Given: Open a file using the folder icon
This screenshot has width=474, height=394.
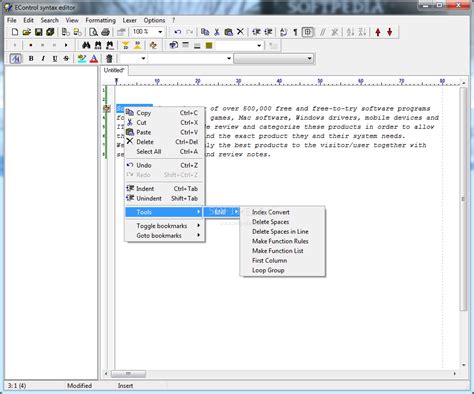Looking at the screenshot, I should pyautogui.click(x=27, y=32).
